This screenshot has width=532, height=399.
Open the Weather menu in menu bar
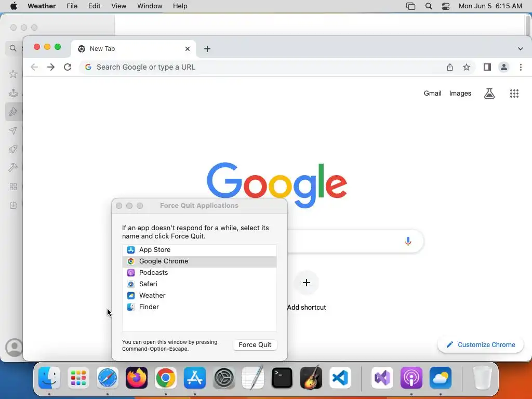(42, 6)
